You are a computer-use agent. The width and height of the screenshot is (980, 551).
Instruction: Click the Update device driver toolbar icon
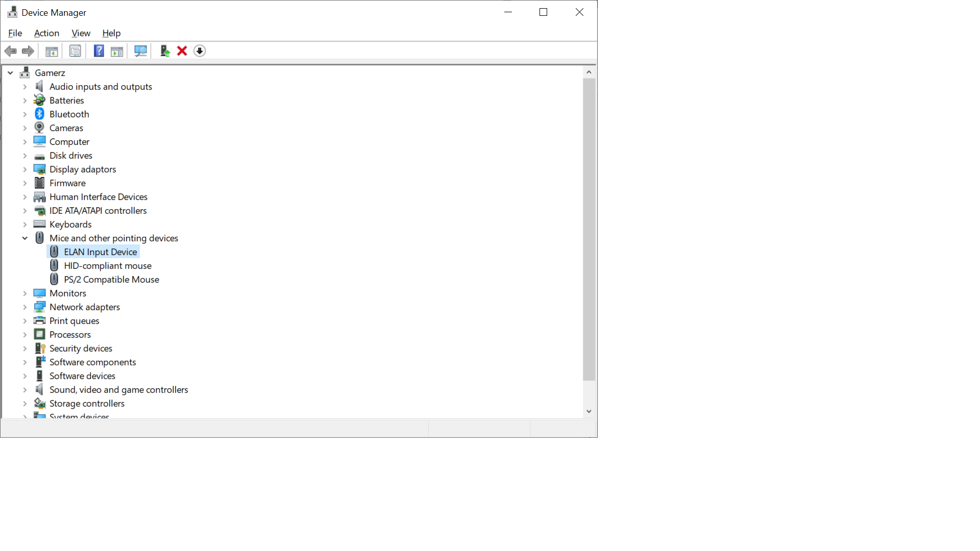point(164,51)
